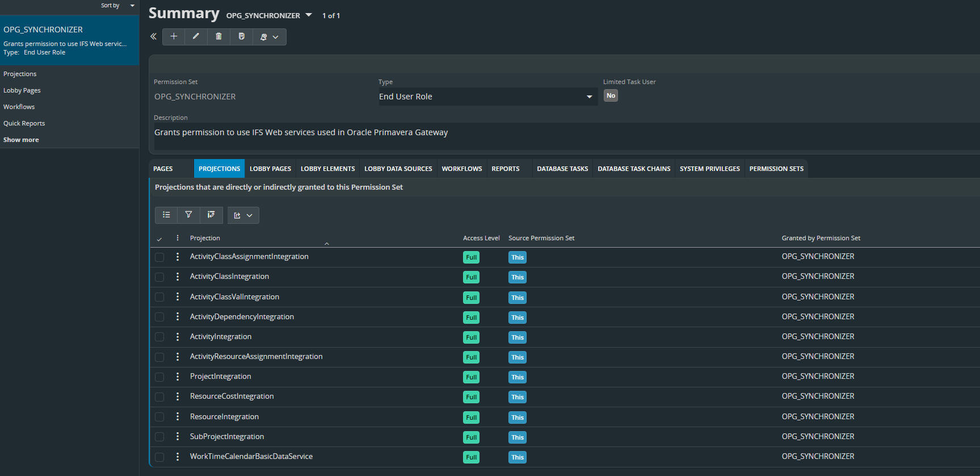Select the ResourceIntegration row checkbox

pos(159,417)
